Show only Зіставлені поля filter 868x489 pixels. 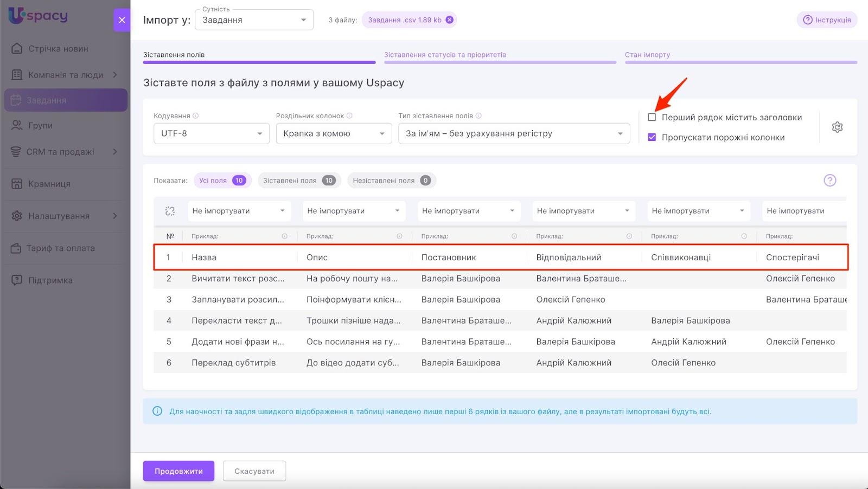(299, 181)
